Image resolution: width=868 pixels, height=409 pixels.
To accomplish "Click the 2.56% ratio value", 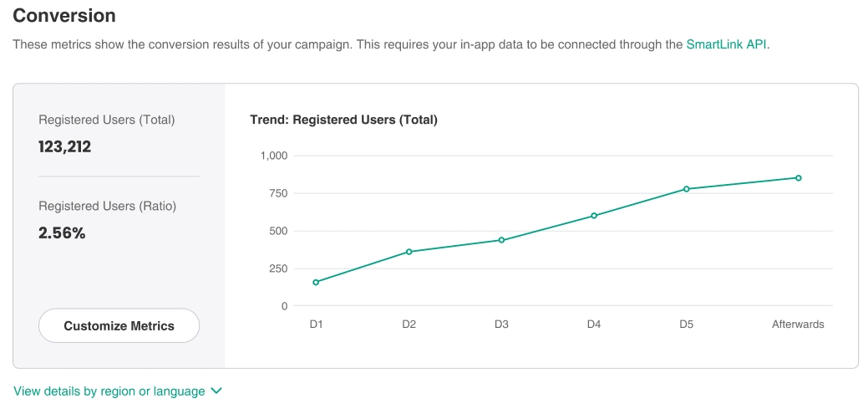I will [x=63, y=233].
